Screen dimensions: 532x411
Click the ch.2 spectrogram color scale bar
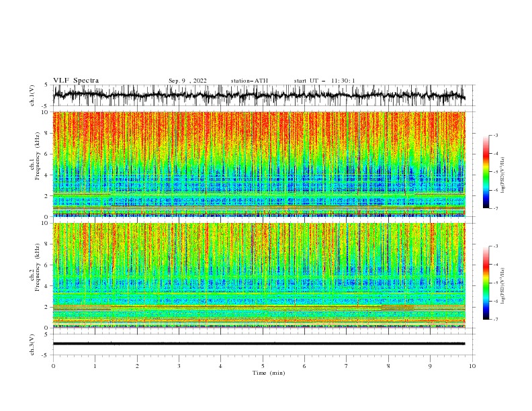486,283
